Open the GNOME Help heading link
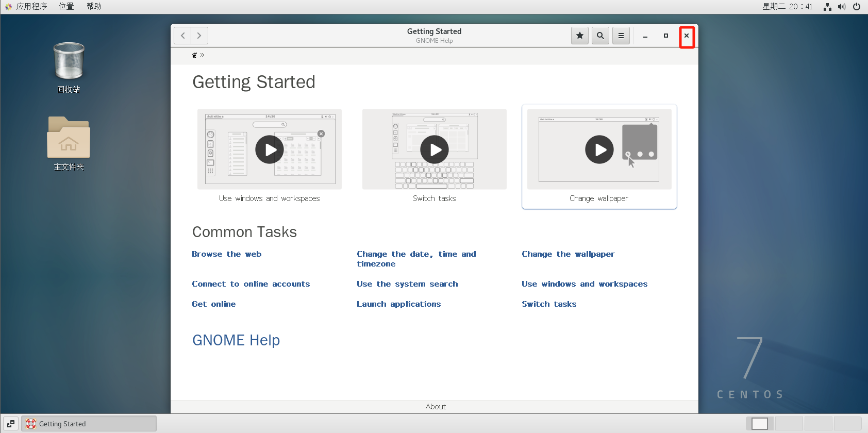868x433 pixels. click(x=236, y=340)
